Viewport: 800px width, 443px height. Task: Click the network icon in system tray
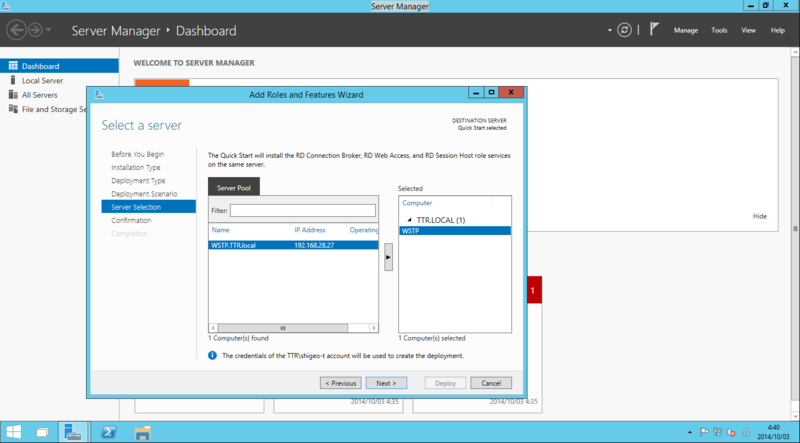pyautogui.click(x=718, y=432)
